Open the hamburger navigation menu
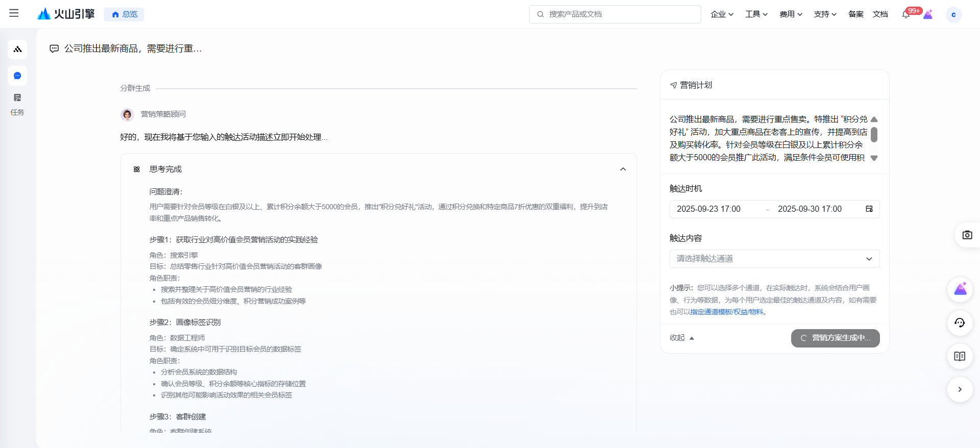The width and height of the screenshot is (980, 448). pyautogui.click(x=14, y=14)
